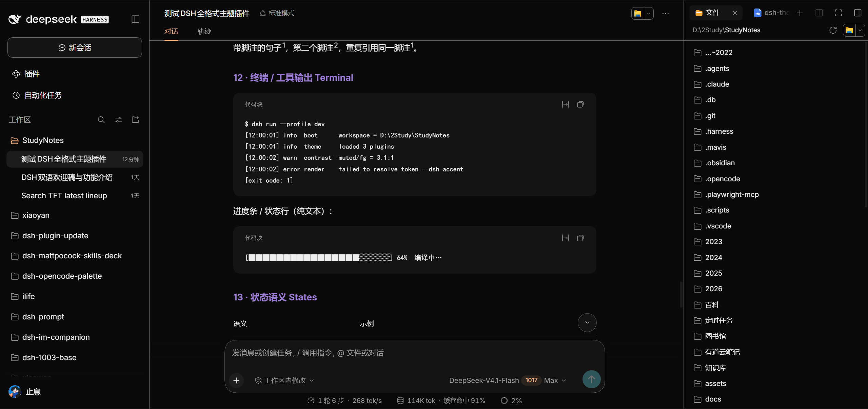The width and height of the screenshot is (868, 409).
Task: Click the context usage 2% ring indicator
Action: (x=511, y=401)
